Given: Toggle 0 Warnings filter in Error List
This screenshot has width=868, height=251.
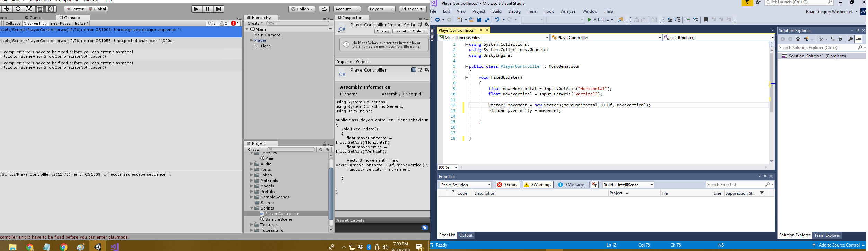Looking at the screenshot, I should click(538, 185).
